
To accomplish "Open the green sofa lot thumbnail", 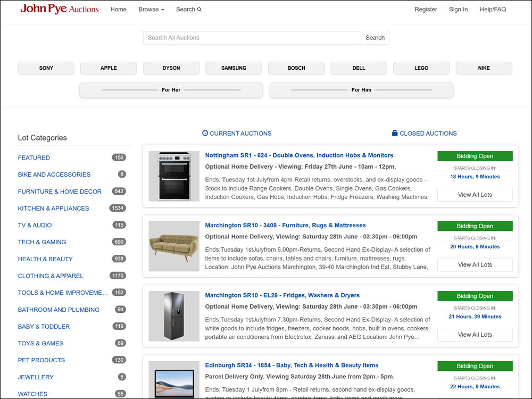I will pyautogui.click(x=174, y=246).
